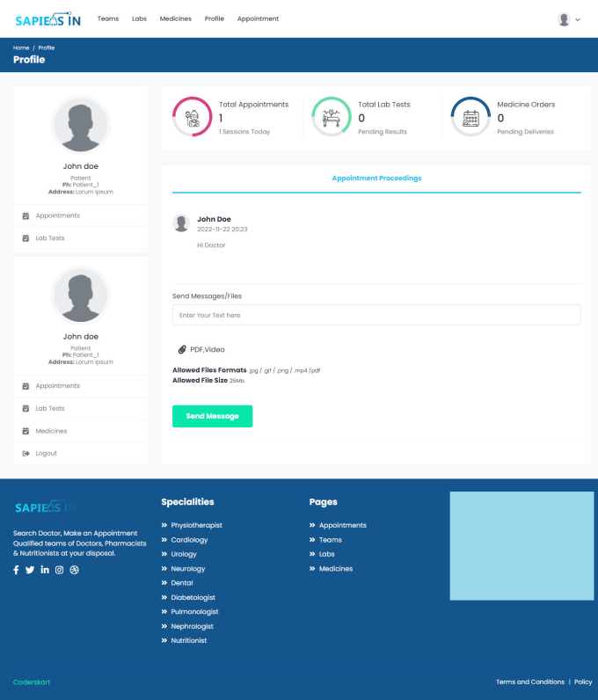
Task: Click first John doe profile picture
Action: click(80, 125)
